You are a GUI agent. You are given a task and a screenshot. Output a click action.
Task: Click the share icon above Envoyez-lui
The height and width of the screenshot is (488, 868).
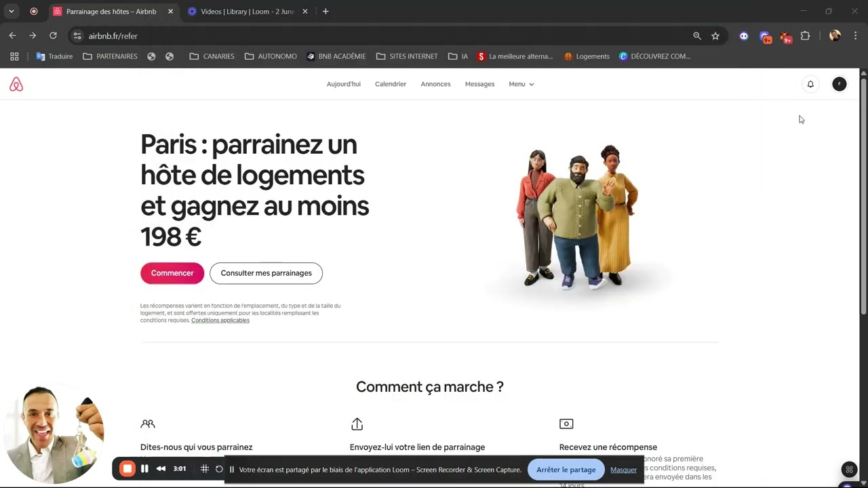[357, 424]
